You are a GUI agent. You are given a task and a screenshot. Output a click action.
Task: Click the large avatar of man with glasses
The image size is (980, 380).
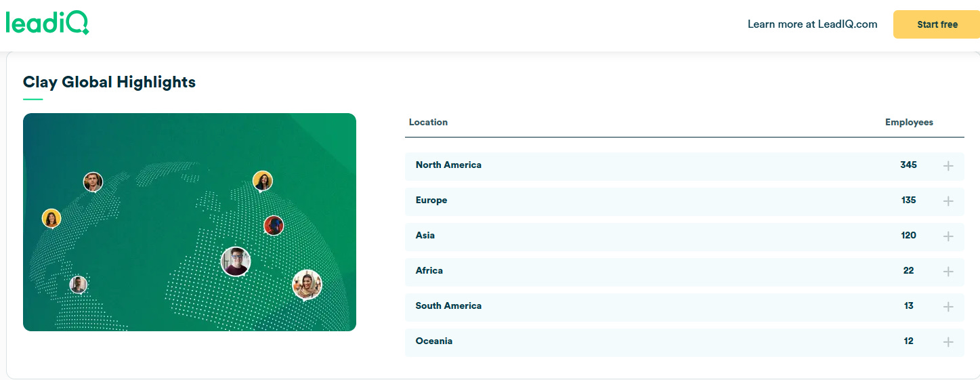pos(236,261)
